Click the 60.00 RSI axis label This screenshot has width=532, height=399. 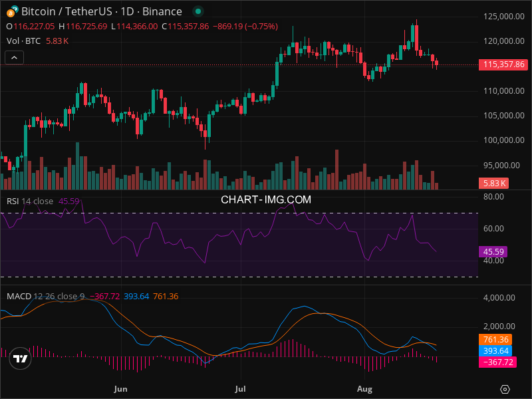493,229
